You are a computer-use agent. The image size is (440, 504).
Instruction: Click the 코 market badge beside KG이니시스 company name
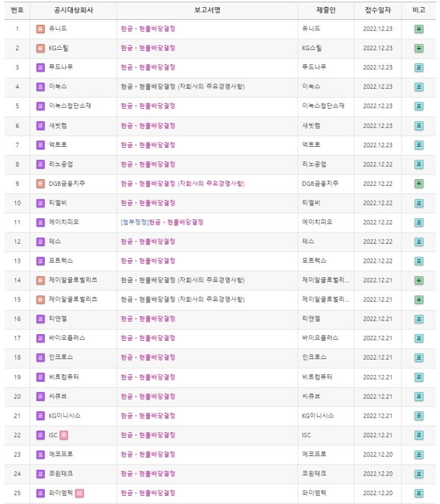coord(40,416)
